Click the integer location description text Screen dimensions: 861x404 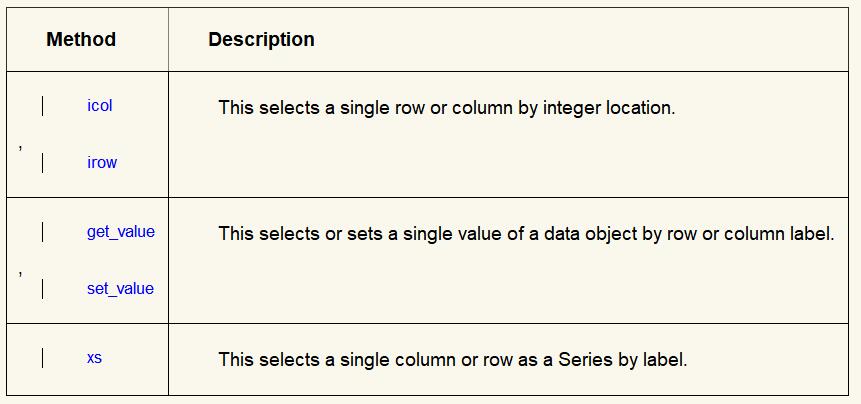coord(446,106)
